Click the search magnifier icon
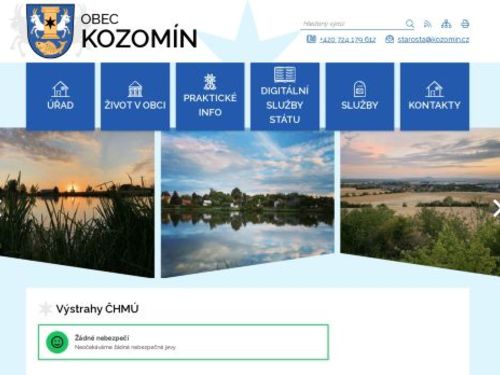The image size is (500, 375). coord(410,24)
